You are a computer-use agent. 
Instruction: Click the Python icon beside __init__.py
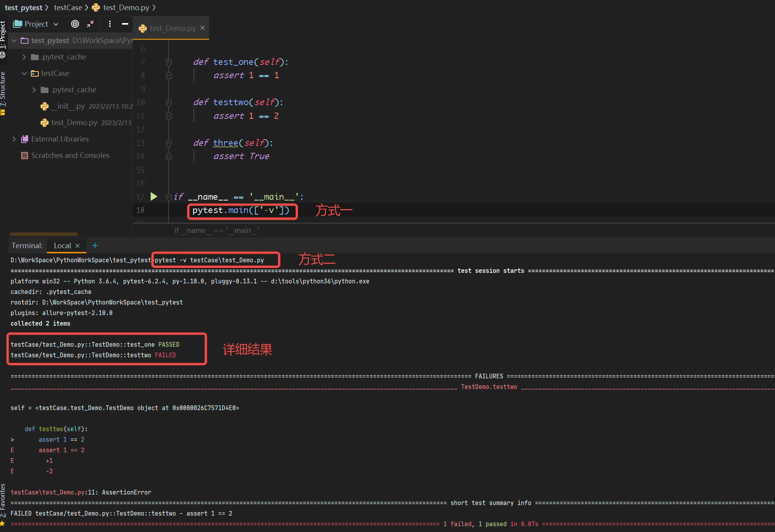[x=45, y=106]
